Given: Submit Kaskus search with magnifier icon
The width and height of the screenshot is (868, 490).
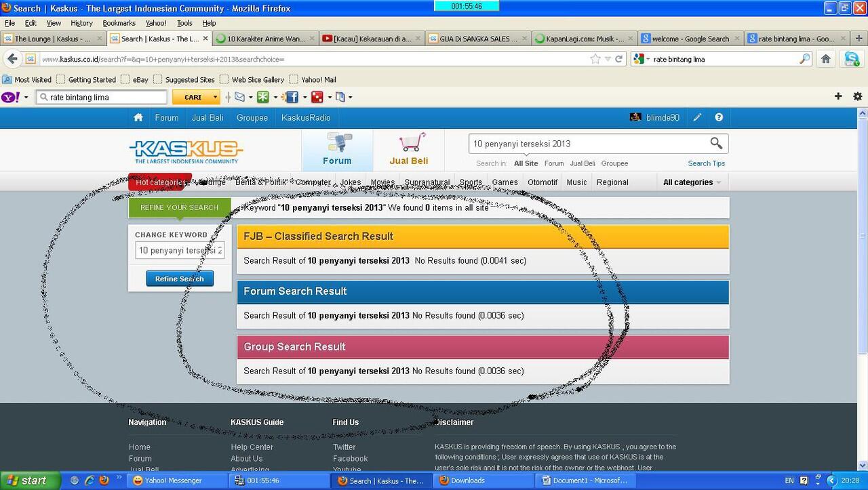Looking at the screenshot, I should click(x=716, y=143).
